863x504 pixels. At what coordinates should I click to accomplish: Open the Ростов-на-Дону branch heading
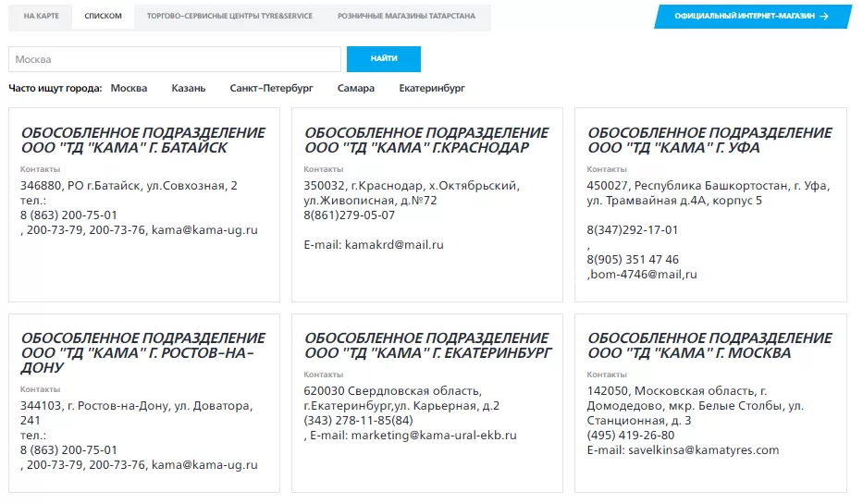pos(142,352)
